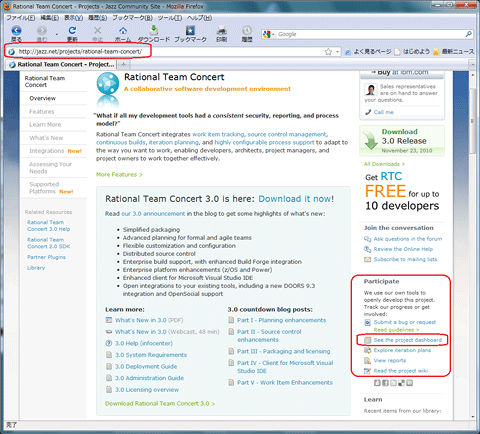Open Ask questions in the forum link
The width and height of the screenshot is (480, 434).
pyautogui.click(x=408, y=239)
